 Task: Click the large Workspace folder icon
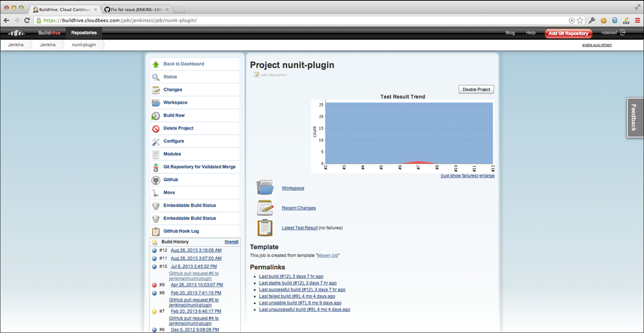point(265,187)
